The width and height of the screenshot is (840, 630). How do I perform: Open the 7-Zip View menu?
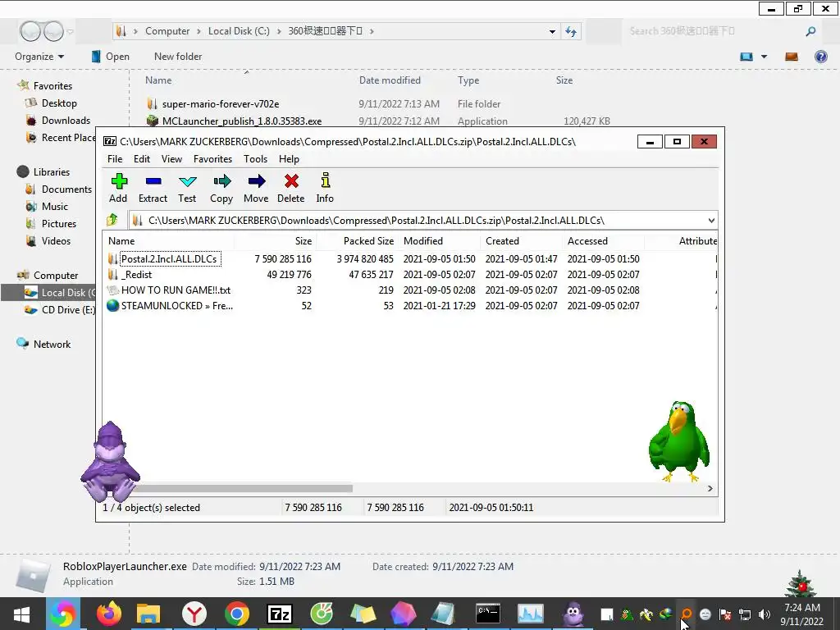172,159
